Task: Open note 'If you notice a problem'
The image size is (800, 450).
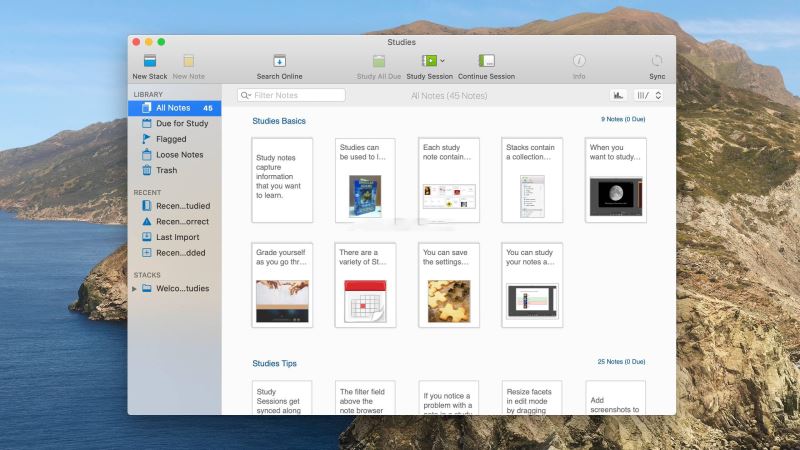Action: coord(449,397)
